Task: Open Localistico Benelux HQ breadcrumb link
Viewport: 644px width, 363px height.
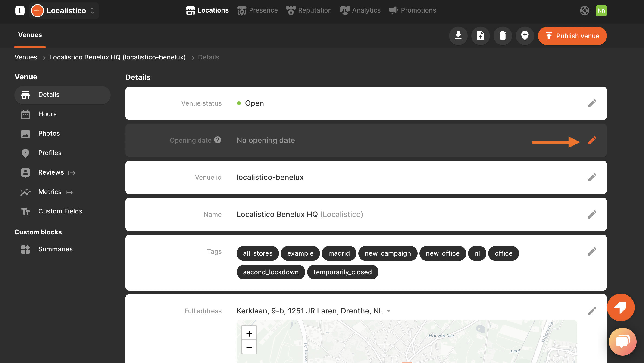Action: (x=117, y=57)
